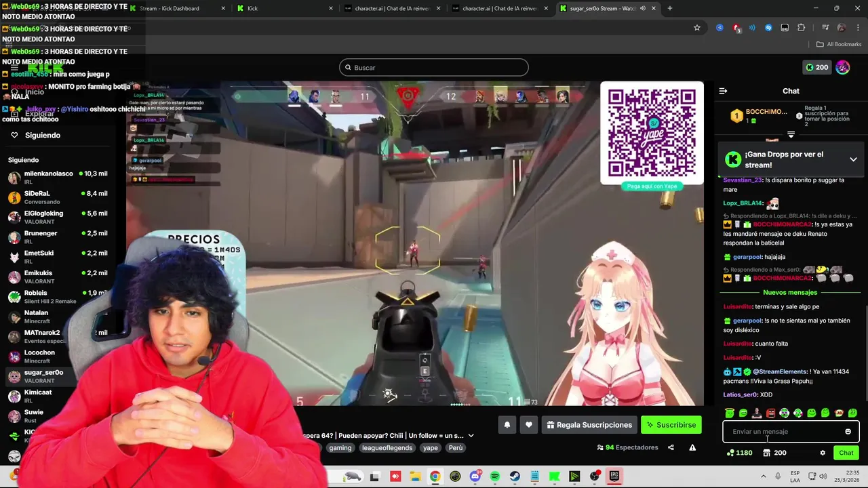Image resolution: width=868 pixels, height=488 pixels.
Task: Click the notification bell icon under the stream
Action: (x=507, y=425)
